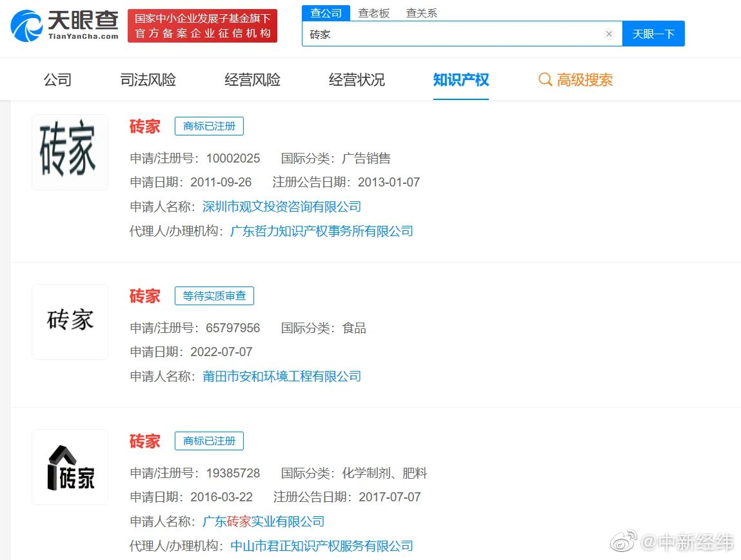Click application date 2016-03-22
Viewport: 741px width, 560px height.
221,497
